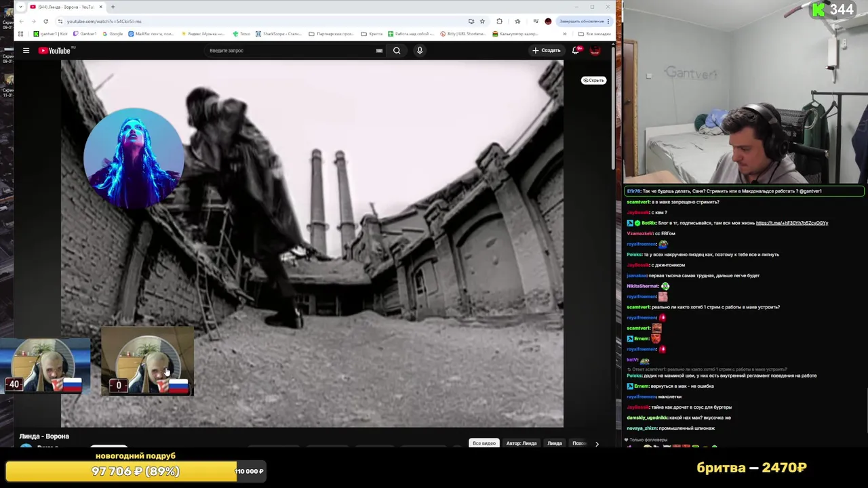
Task: Click the install/cast icon in address bar
Action: (471, 21)
